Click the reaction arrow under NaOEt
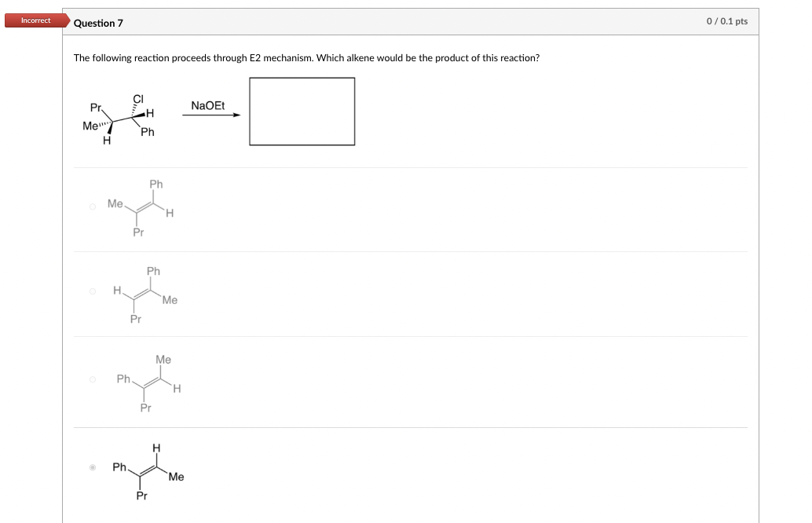 210,116
